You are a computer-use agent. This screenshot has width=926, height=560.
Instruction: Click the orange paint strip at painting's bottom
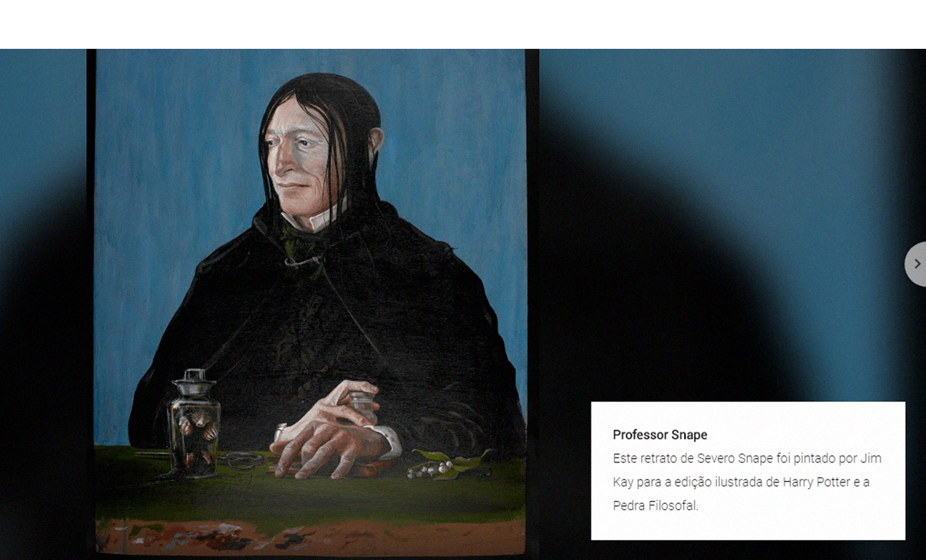[310, 537]
